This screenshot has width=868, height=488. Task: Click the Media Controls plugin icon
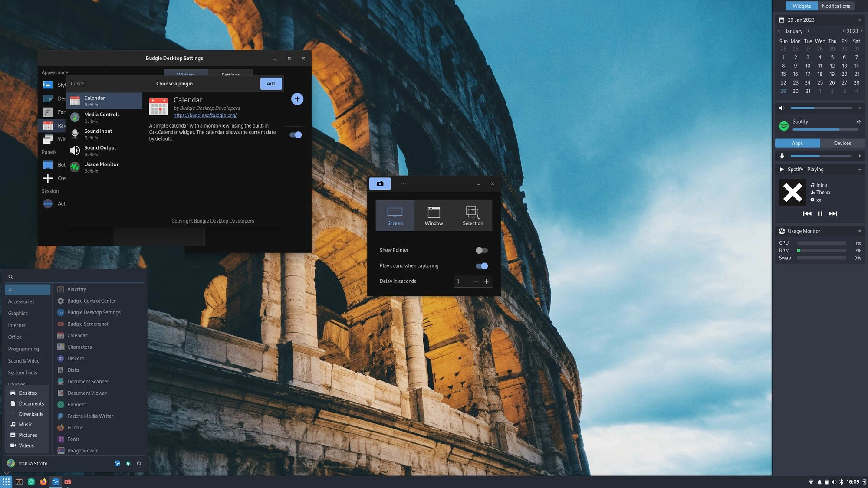coord(75,118)
